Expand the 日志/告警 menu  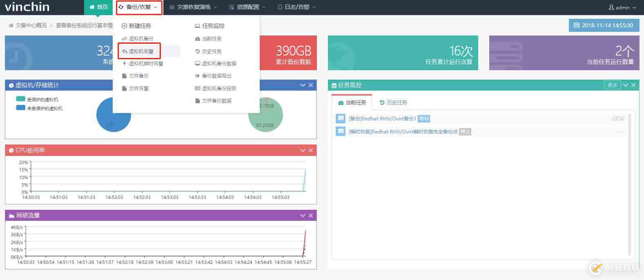(x=296, y=7)
